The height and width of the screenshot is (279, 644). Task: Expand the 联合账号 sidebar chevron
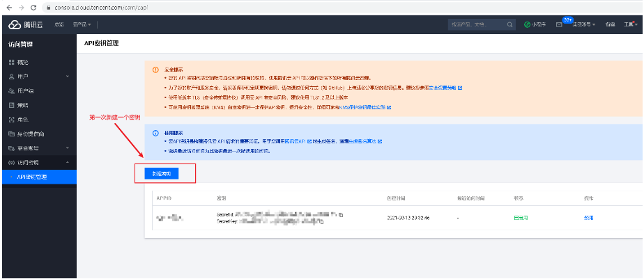pyautogui.click(x=68, y=148)
